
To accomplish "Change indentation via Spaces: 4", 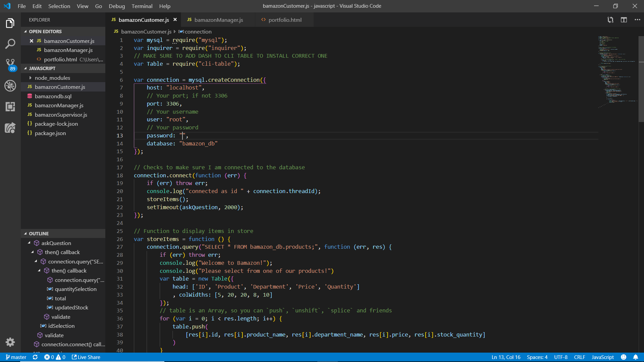I will click(537, 357).
